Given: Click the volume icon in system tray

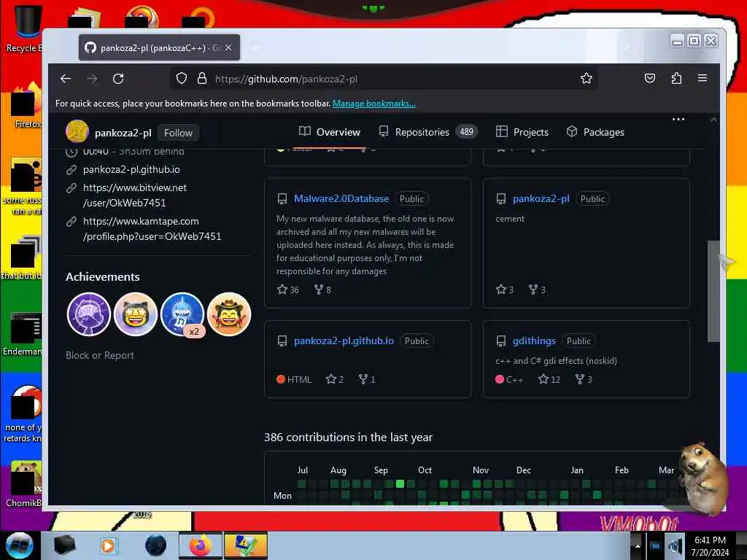Looking at the screenshot, I should [674, 545].
